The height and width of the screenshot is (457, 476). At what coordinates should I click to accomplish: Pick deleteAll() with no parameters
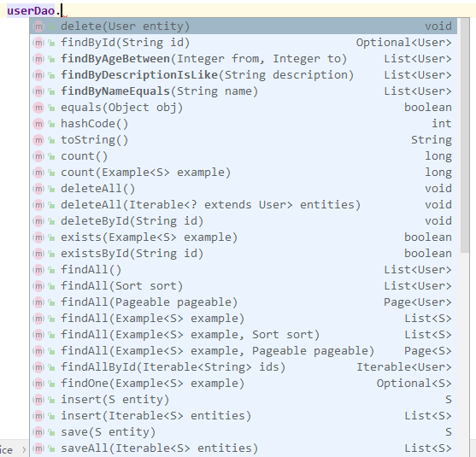[x=244, y=189]
